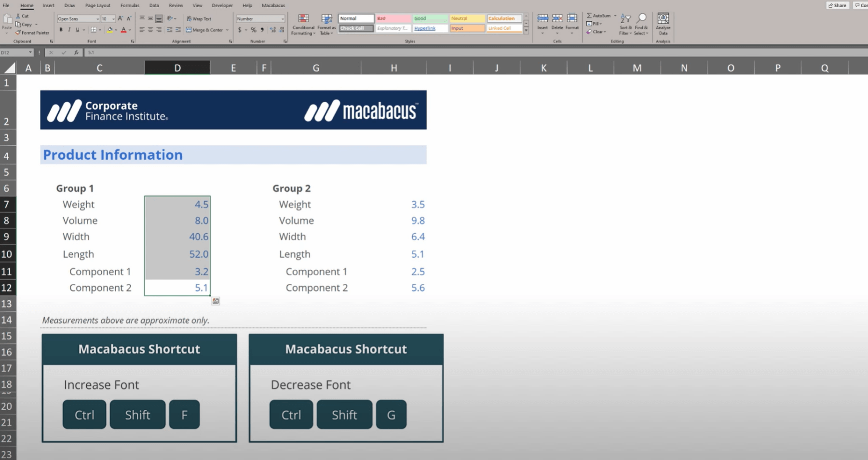Click the Analyze Data icon

coord(663,18)
